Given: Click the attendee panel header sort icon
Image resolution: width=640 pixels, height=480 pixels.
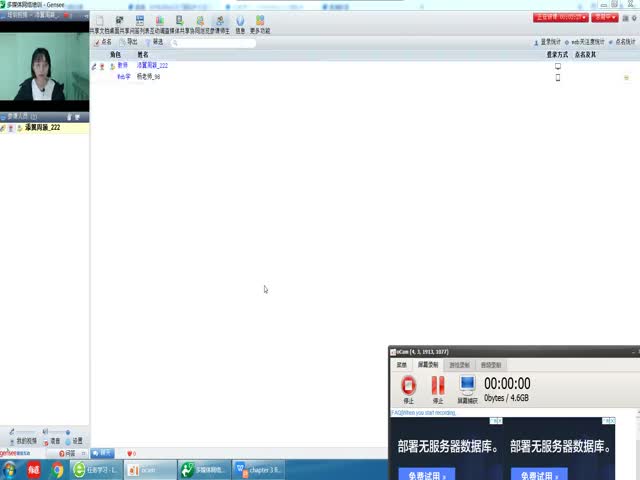Looking at the screenshot, I should click(x=77, y=117).
